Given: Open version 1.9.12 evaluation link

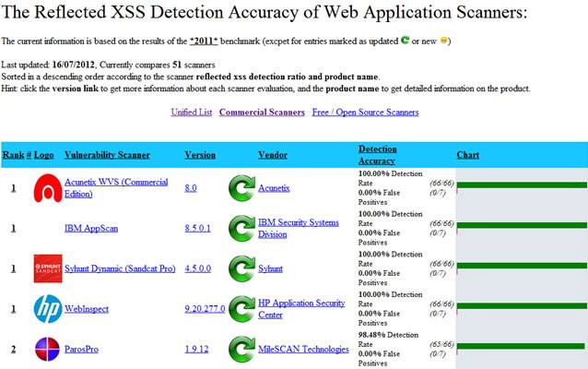Looking at the screenshot, I should [196, 349].
